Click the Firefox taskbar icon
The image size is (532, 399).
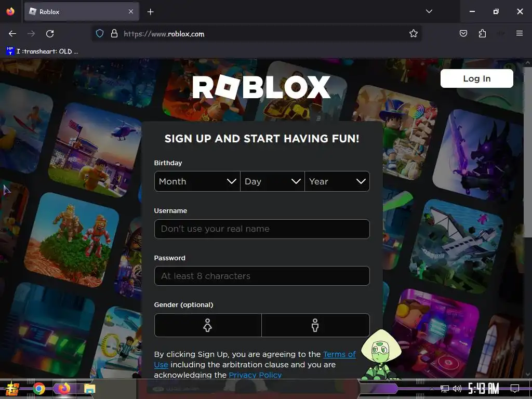coord(64,389)
